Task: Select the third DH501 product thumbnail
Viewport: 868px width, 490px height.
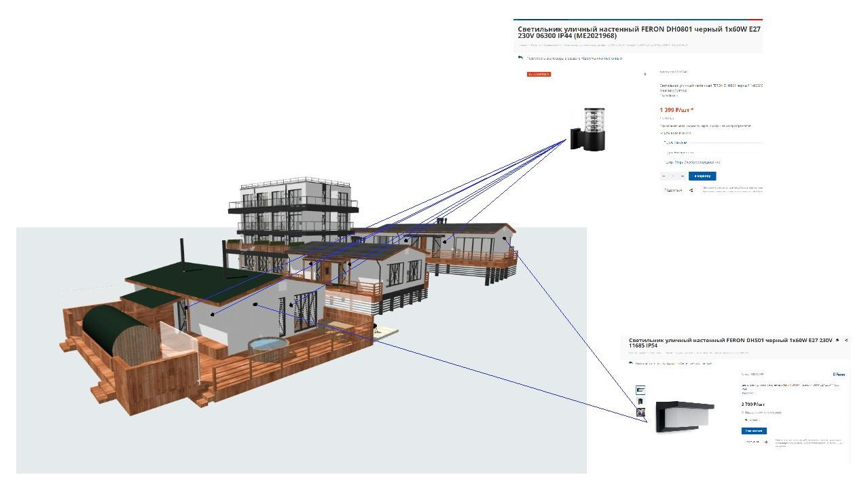Action: pos(640,412)
